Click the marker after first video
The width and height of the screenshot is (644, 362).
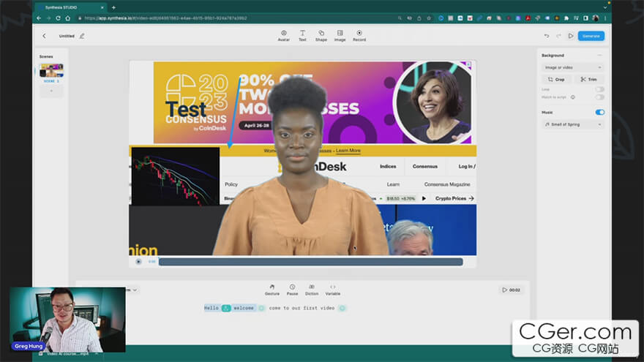tap(342, 308)
